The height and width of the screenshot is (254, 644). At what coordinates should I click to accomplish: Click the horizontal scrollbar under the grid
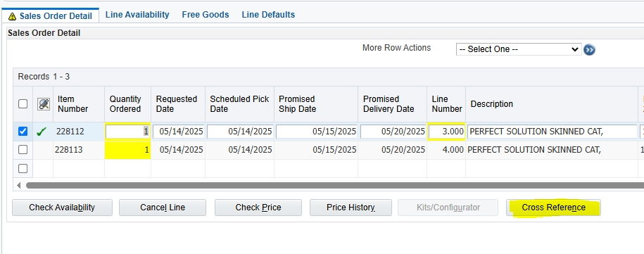coord(335,186)
